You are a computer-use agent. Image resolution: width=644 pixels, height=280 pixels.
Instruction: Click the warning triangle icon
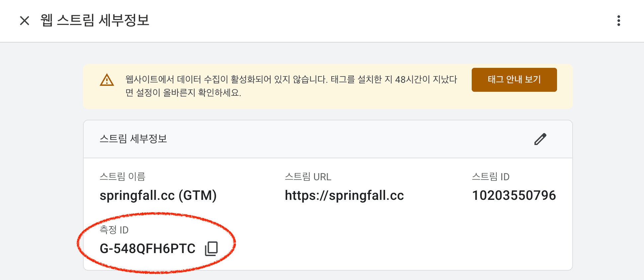tap(107, 80)
